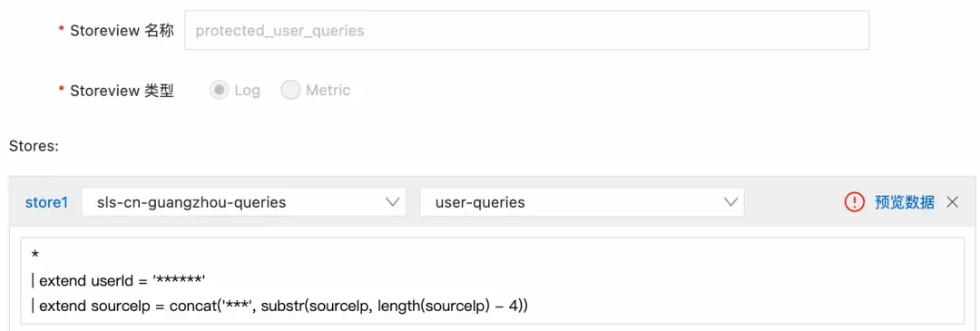The height and width of the screenshot is (331, 980).
Task: Click the red asterisk beside Storeview 名称
Action: click(62, 31)
